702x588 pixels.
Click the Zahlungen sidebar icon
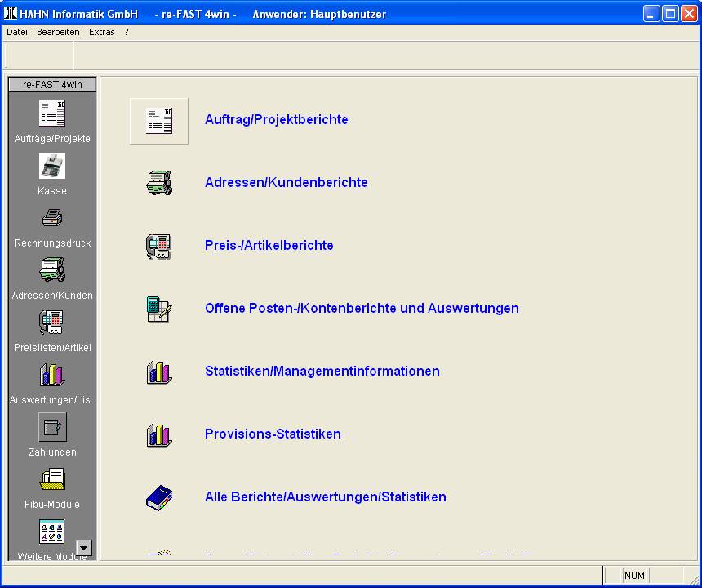(x=52, y=427)
